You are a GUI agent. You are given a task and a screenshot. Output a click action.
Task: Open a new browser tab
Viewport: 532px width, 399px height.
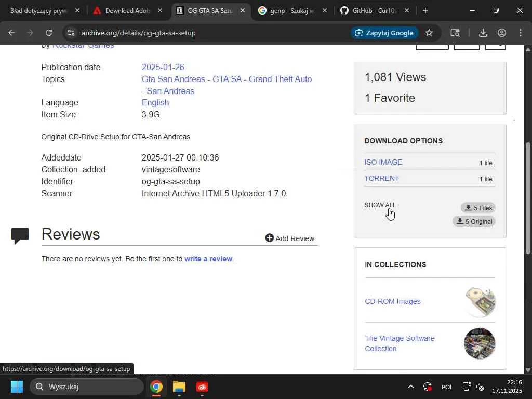425,10
